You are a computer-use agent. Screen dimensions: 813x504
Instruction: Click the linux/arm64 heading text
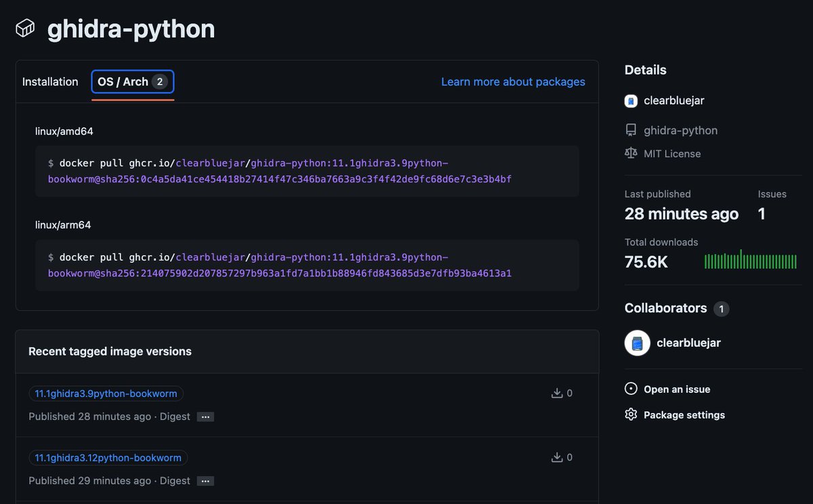tap(63, 225)
